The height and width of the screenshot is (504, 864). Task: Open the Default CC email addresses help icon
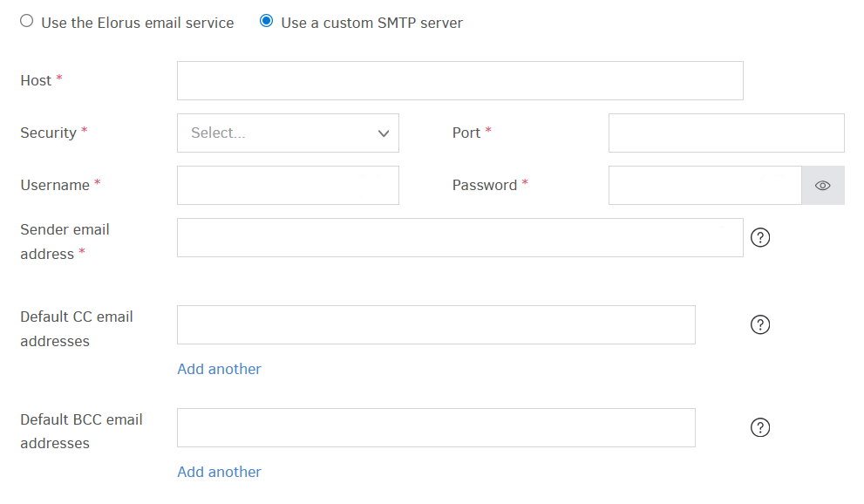click(759, 324)
